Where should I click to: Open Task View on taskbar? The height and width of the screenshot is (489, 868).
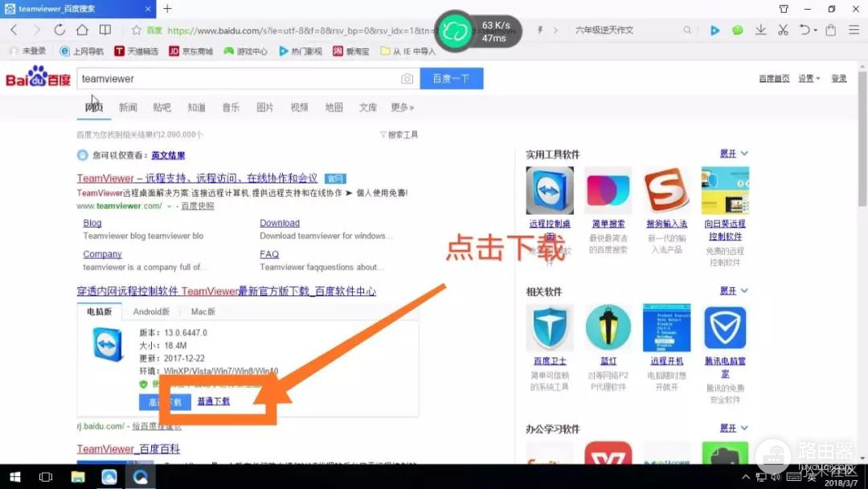point(45,476)
